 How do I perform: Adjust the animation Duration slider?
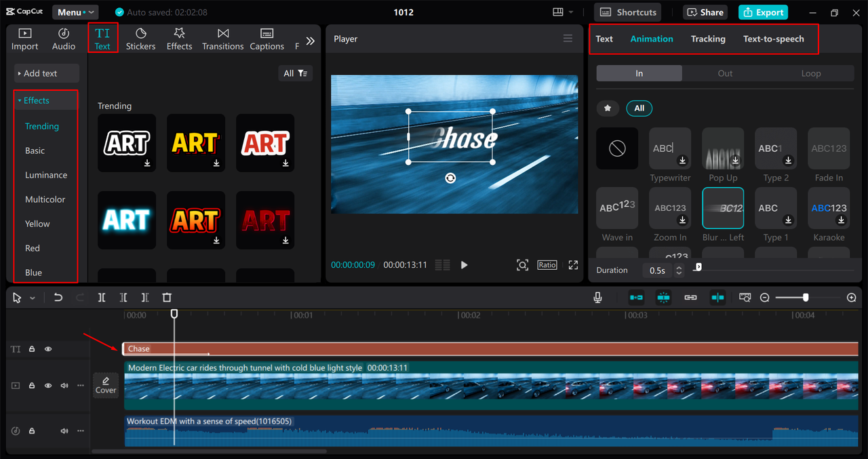[x=698, y=267]
